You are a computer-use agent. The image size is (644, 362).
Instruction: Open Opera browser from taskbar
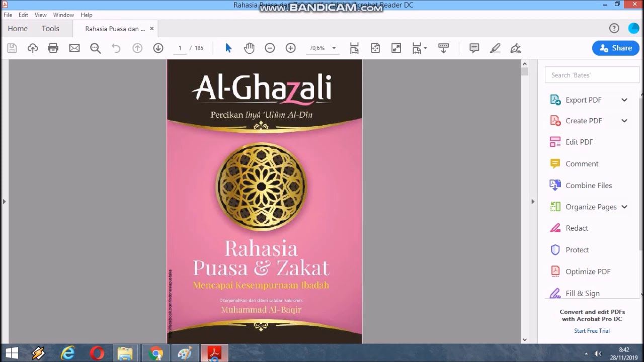[x=97, y=353]
